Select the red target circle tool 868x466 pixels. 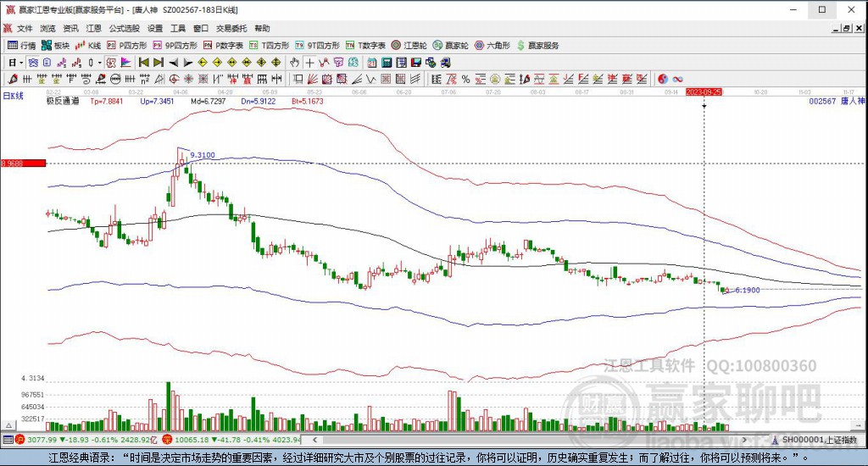tap(173, 79)
